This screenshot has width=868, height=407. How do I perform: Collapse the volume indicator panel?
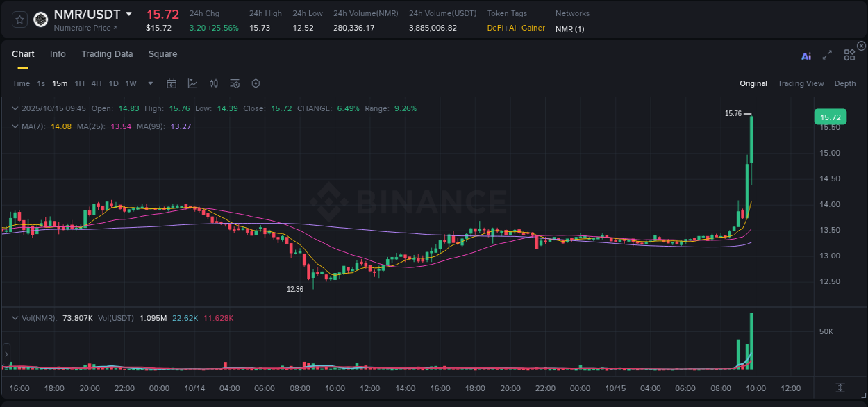coord(14,317)
